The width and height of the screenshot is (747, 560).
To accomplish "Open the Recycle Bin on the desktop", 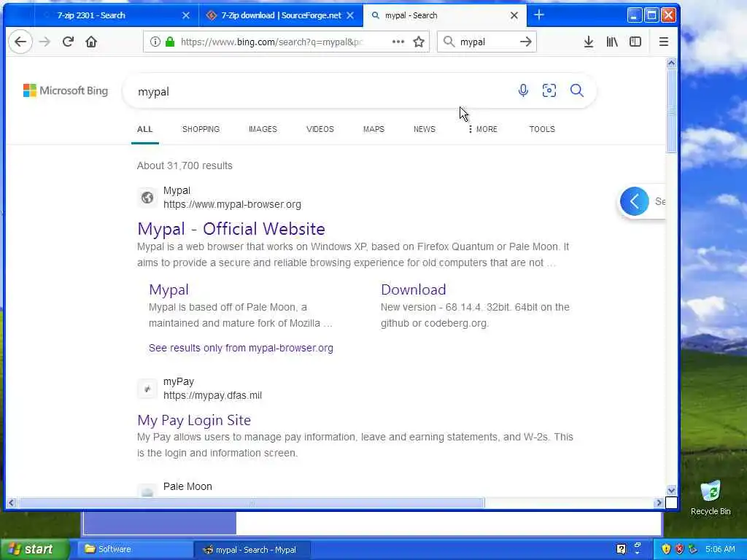I will pos(711,497).
